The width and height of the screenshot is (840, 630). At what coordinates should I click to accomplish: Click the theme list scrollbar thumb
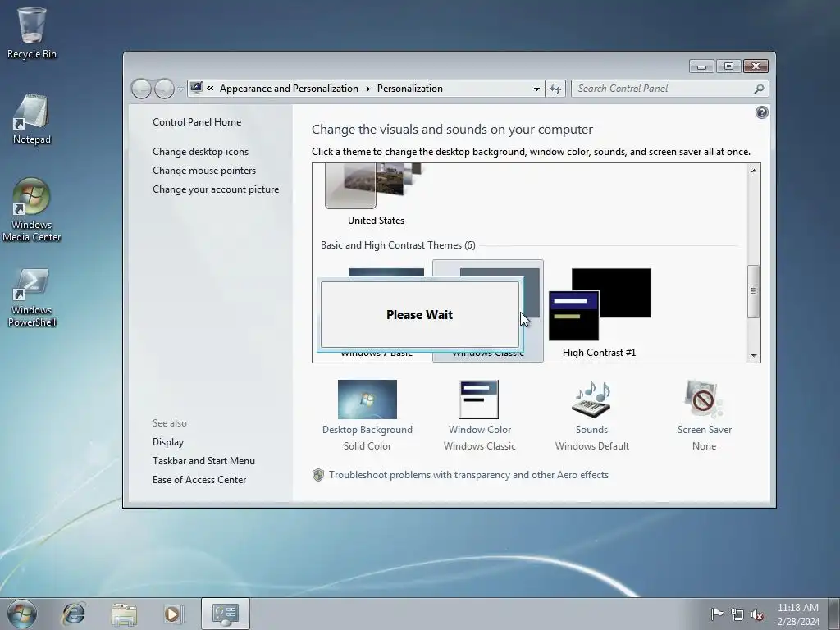coord(753,291)
